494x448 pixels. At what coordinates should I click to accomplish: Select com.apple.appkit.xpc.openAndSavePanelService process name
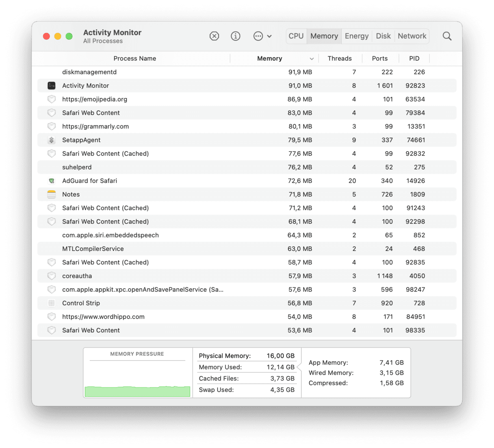pos(143,289)
